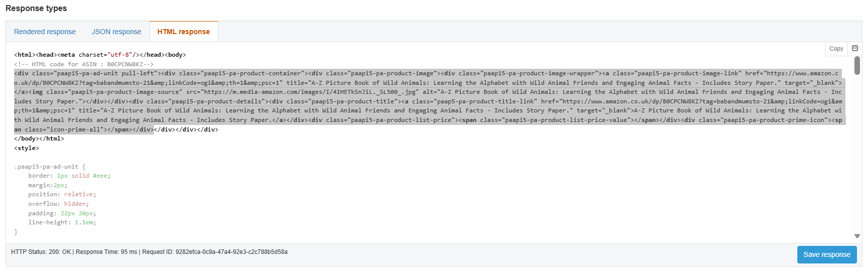Click the Response types heading
This screenshot has width=868, height=272.
coord(36,8)
